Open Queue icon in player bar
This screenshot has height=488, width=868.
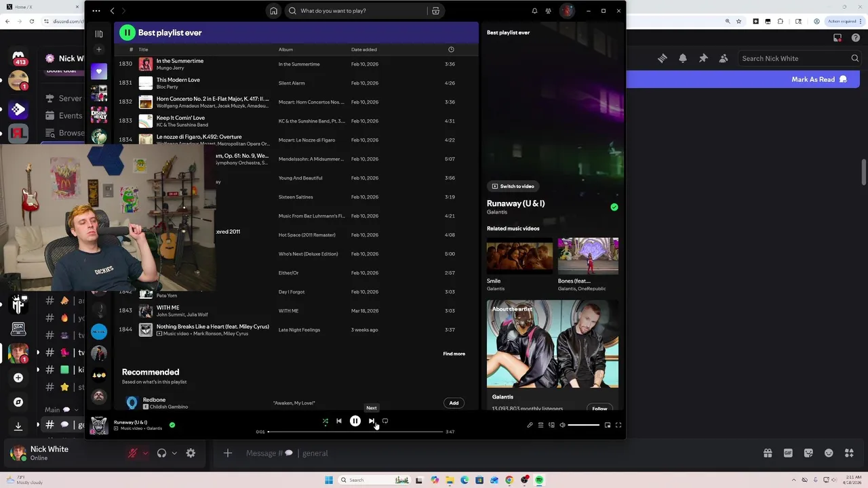click(540, 425)
